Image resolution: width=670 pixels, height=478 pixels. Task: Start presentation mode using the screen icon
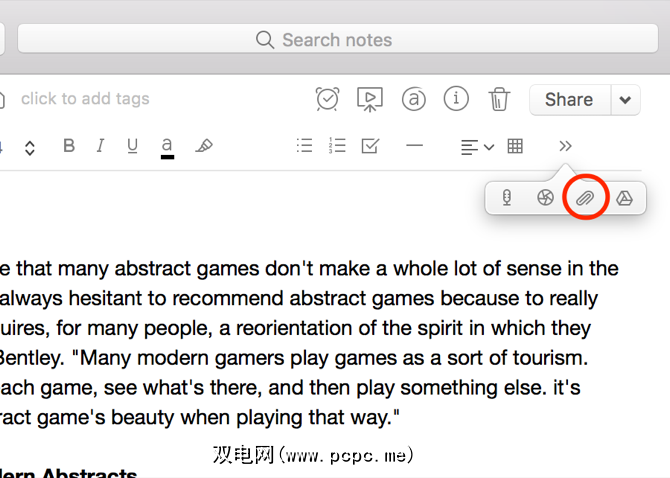370,99
